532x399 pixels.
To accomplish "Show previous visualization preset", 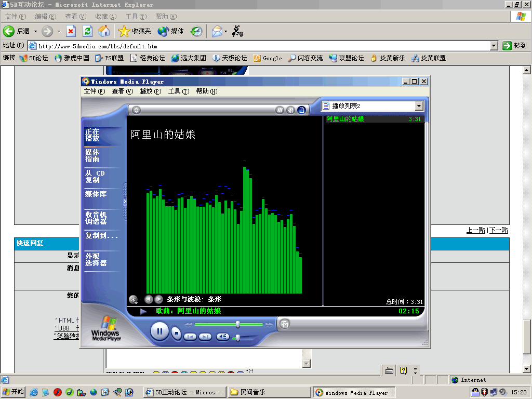I will [148, 299].
